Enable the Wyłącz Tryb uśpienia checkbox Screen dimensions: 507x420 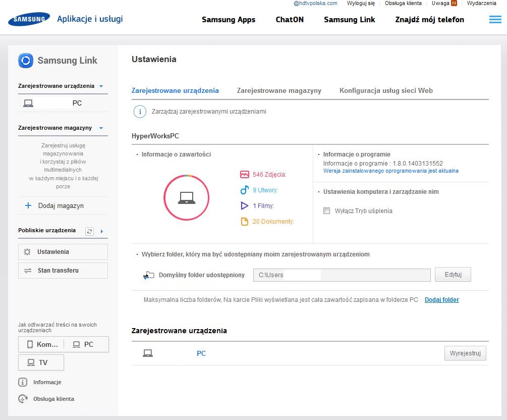click(326, 211)
